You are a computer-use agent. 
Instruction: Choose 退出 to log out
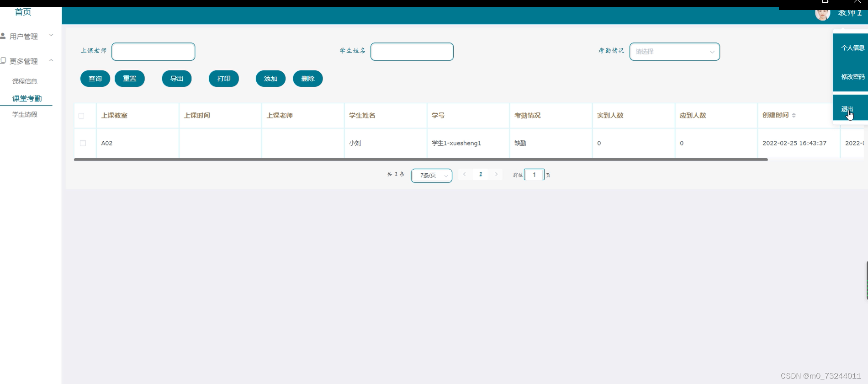847,109
